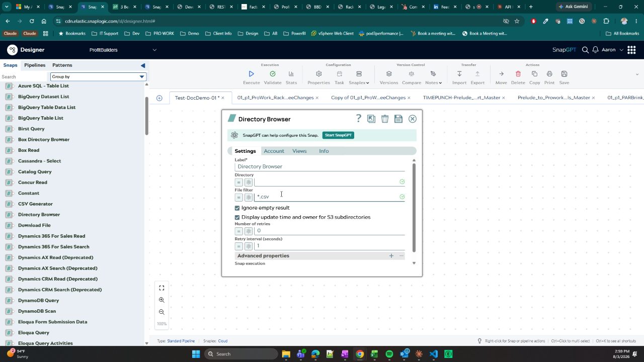Expand the Snaplex toolbar dropdown
Viewport: 644px width, 362px height.
[x=359, y=82]
